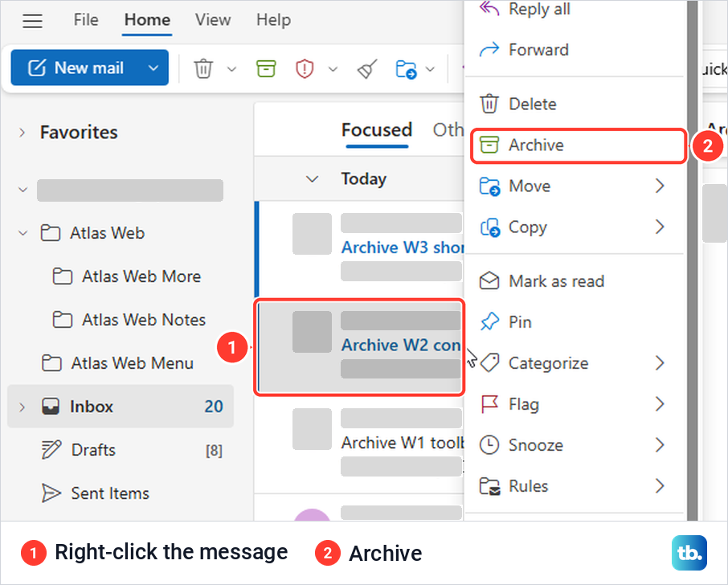
Task: Open the Archive W1 message
Action: pos(360,444)
